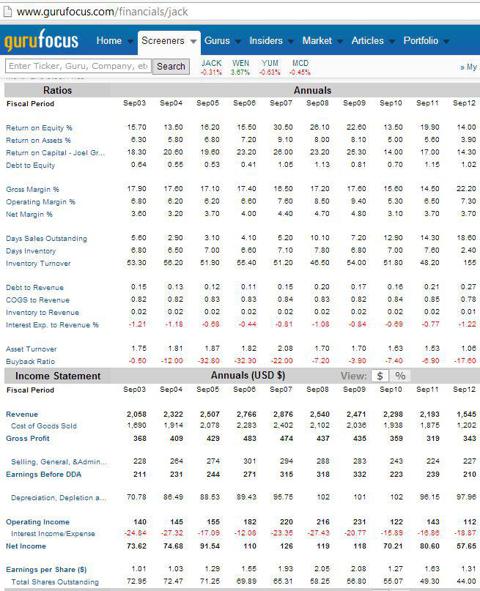Open the Portfolio tab

tap(421, 41)
